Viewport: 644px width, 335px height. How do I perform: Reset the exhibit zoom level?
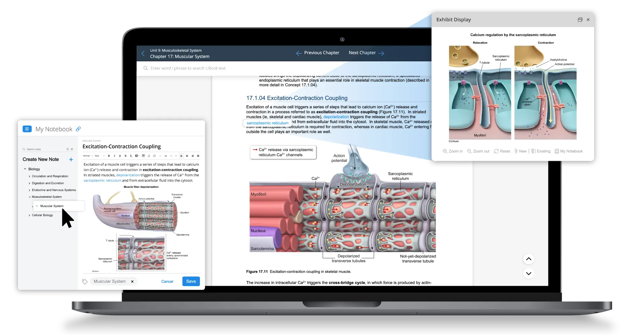(x=502, y=151)
